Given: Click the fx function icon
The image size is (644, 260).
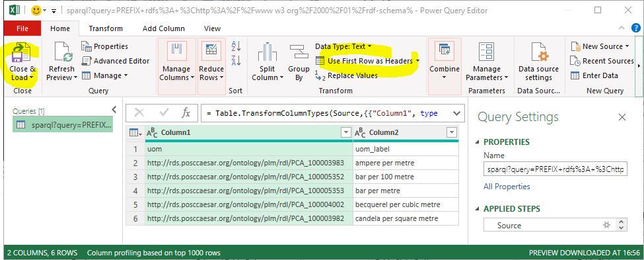Looking at the screenshot, I should point(186,112).
